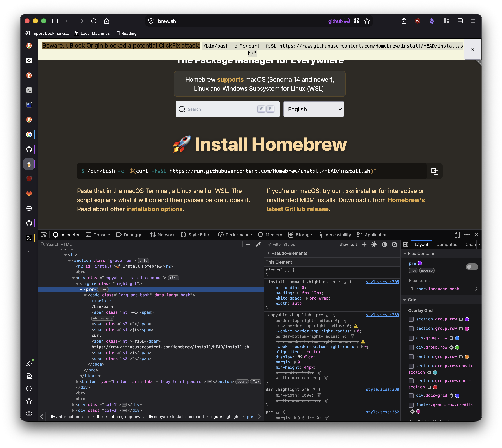Toggle the :hov pseudo-class panel
This screenshot has height=448, width=502.
click(x=344, y=244)
